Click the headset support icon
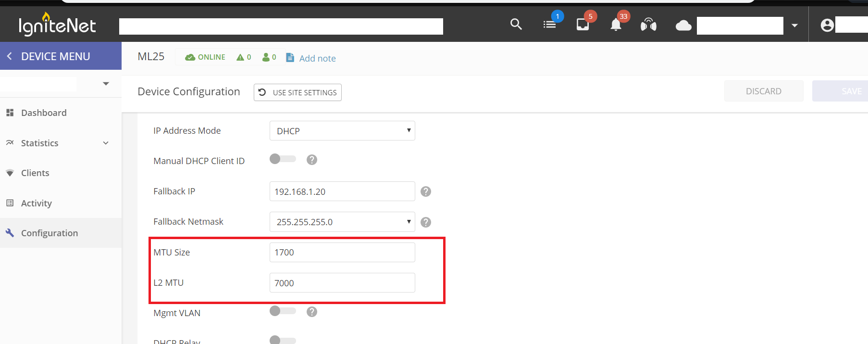 [648, 24]
